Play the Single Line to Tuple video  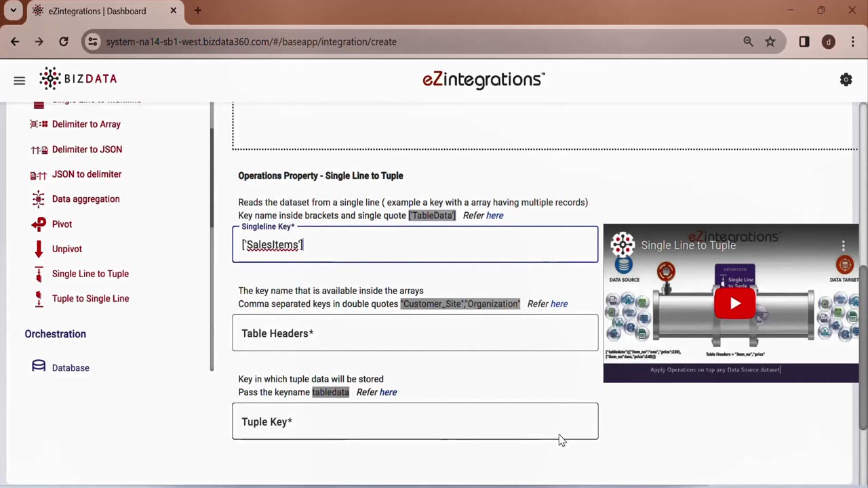pyautogui.click(x=734, y=303)
